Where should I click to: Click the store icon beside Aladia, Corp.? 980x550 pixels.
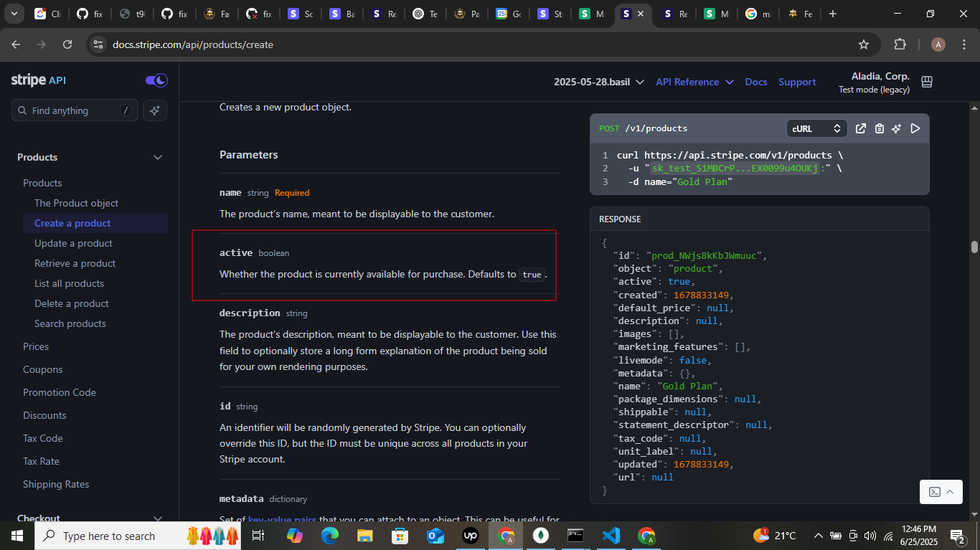(927, 82)
